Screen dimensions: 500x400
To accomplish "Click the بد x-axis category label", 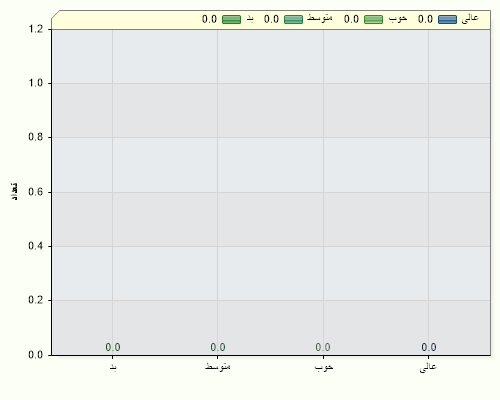I will (113, 367).
